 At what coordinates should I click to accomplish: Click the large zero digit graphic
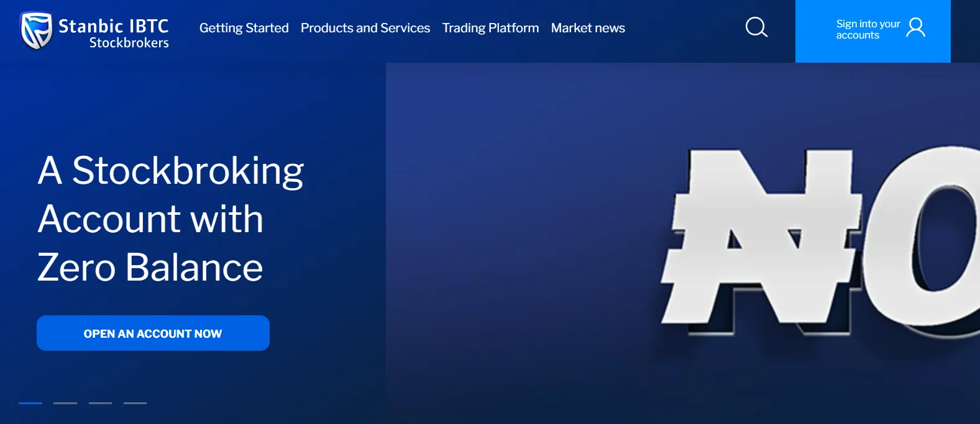926,242
